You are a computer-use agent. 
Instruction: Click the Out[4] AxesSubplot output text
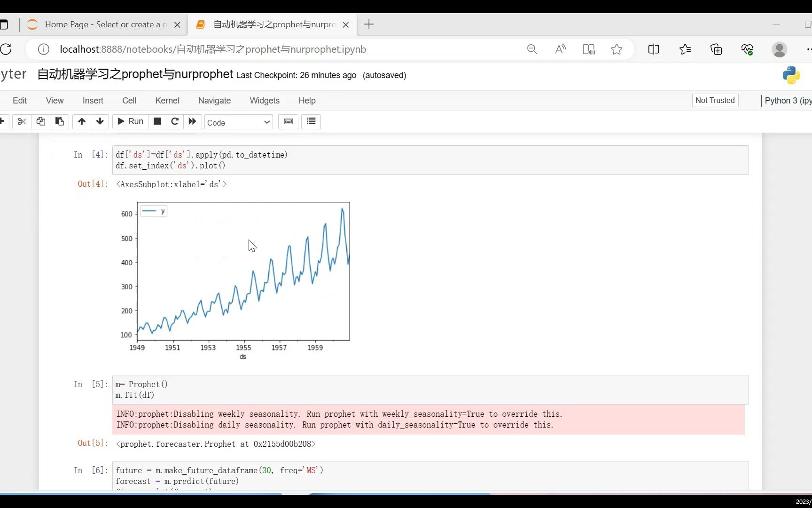[172, 184]
